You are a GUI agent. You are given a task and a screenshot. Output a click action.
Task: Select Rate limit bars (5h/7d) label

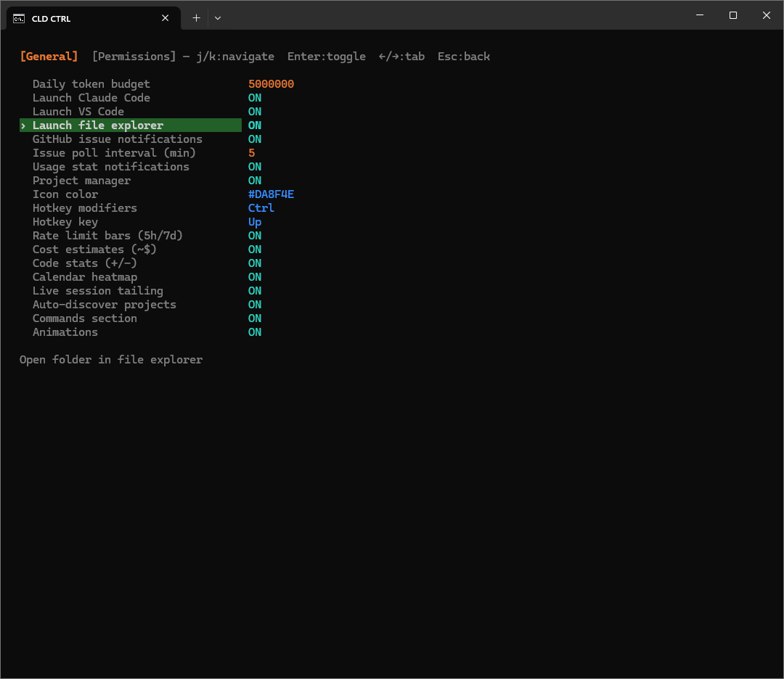click(107, 236)
